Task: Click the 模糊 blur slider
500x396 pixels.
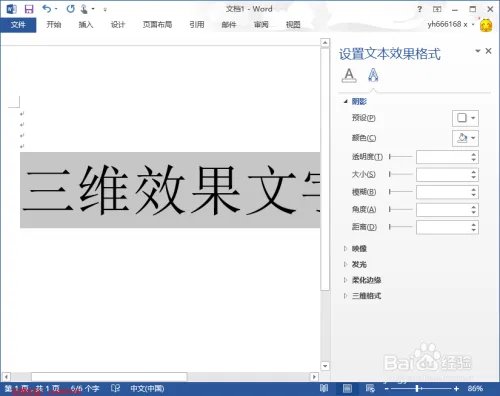Action: pos(401,192)
